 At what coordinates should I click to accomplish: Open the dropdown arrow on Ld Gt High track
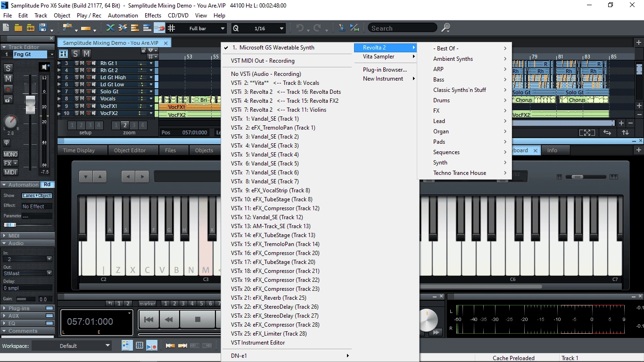[x=151, y=77]
